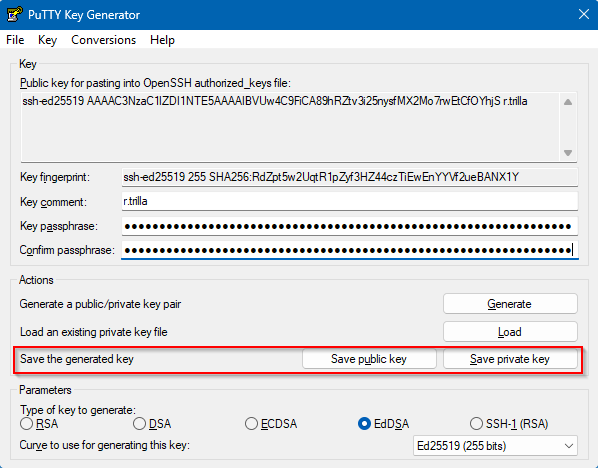Click the 'PuTTY Key Generator' title text
This screenshot has width=598, height=468.
(x=84, y=15)
